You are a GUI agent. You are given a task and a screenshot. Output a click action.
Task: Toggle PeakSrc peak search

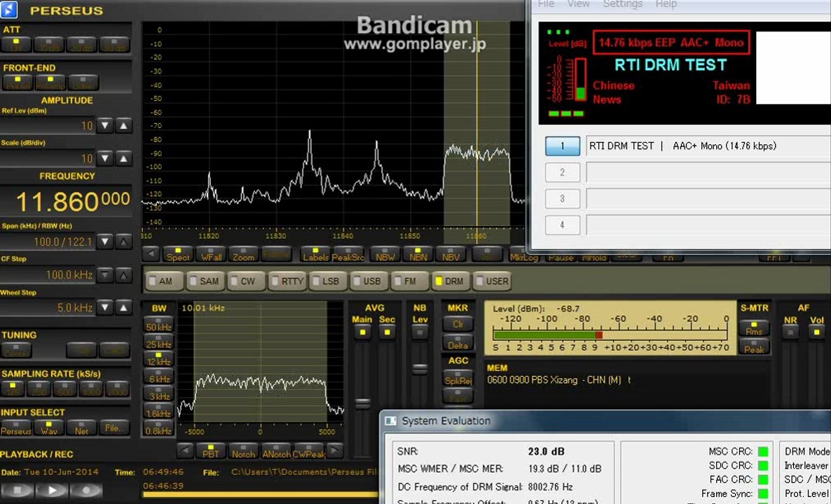point(348,254)
